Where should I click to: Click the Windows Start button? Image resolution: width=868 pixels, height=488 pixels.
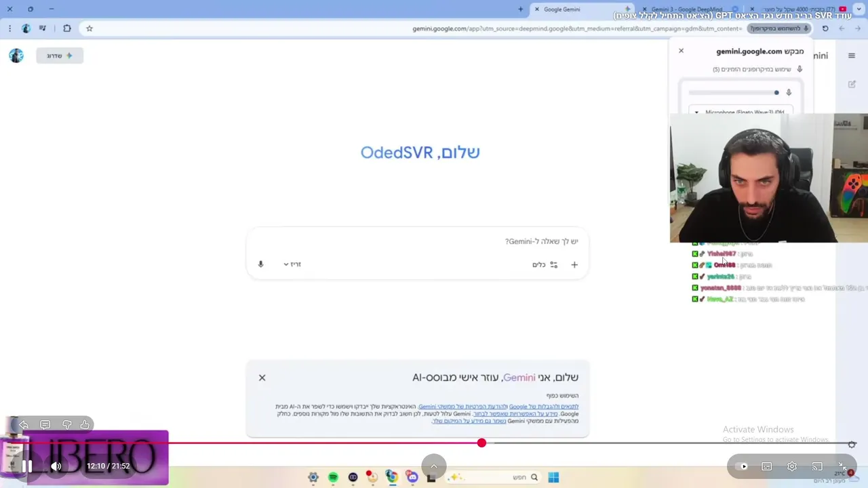553,477
